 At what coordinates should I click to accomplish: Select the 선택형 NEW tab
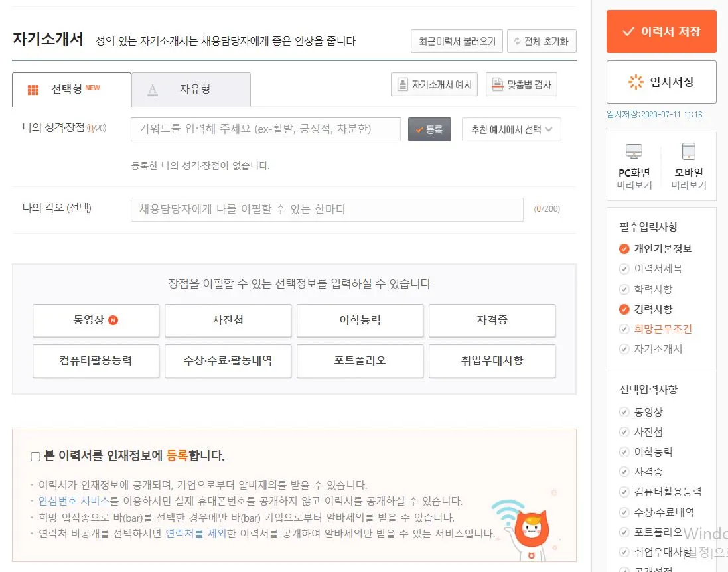point(71,89)
